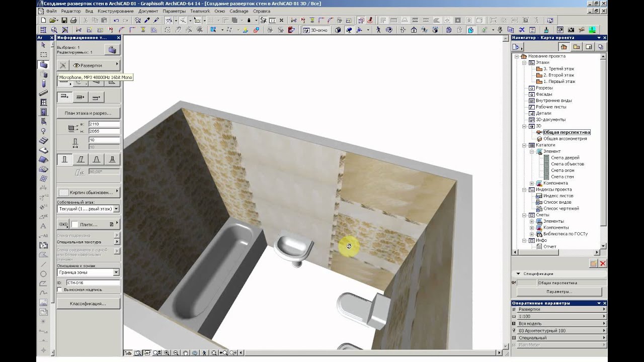The width and height of the screenshot is (644, 362).
Task: Select the Lamp tool in the toolbox
Action: (x=43, y=131)
